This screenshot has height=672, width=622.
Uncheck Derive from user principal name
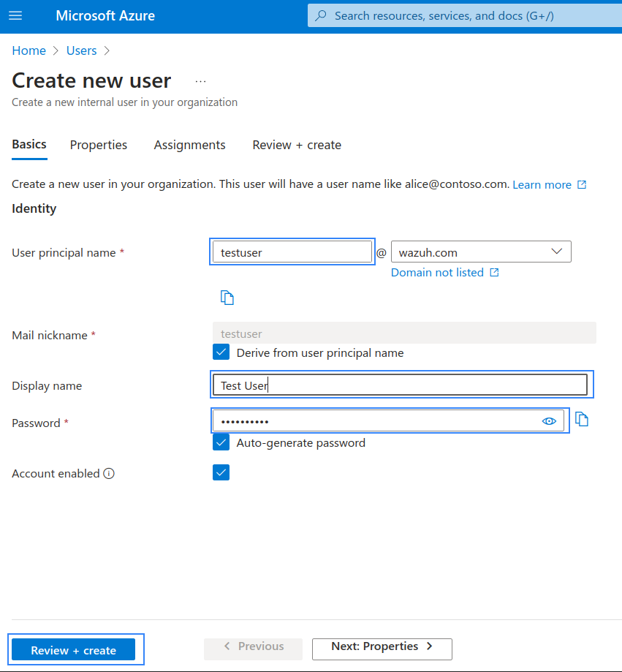click(221, 352)
